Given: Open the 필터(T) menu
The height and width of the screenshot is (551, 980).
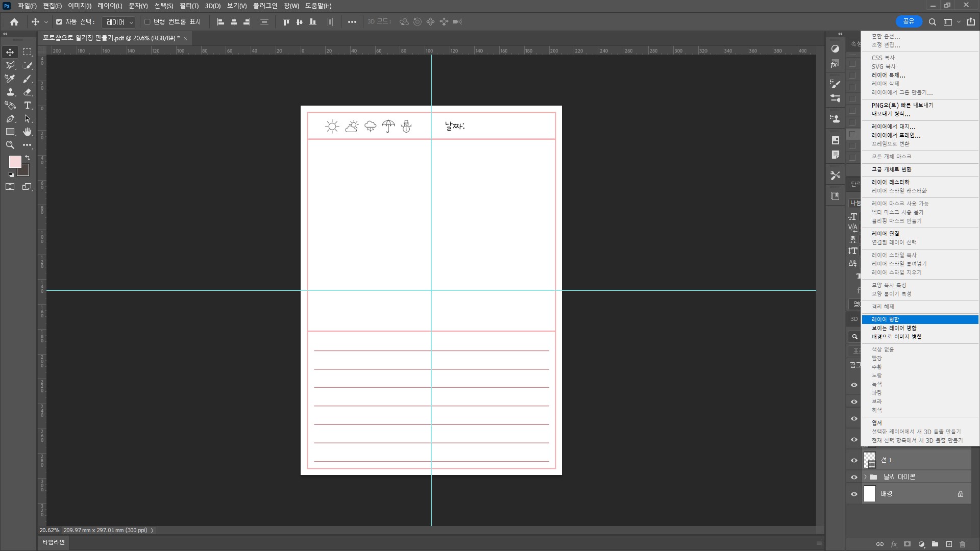Looking at the screenshot, I should point(189,6).
